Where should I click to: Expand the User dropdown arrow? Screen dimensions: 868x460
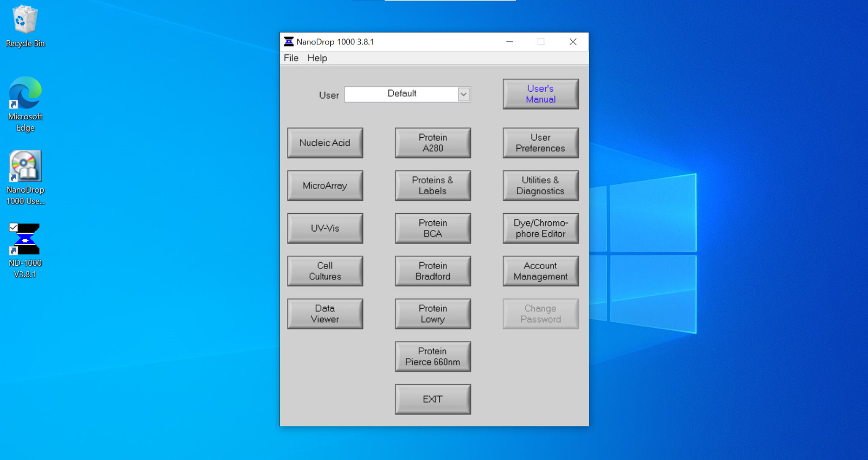[x=464, y=94]
